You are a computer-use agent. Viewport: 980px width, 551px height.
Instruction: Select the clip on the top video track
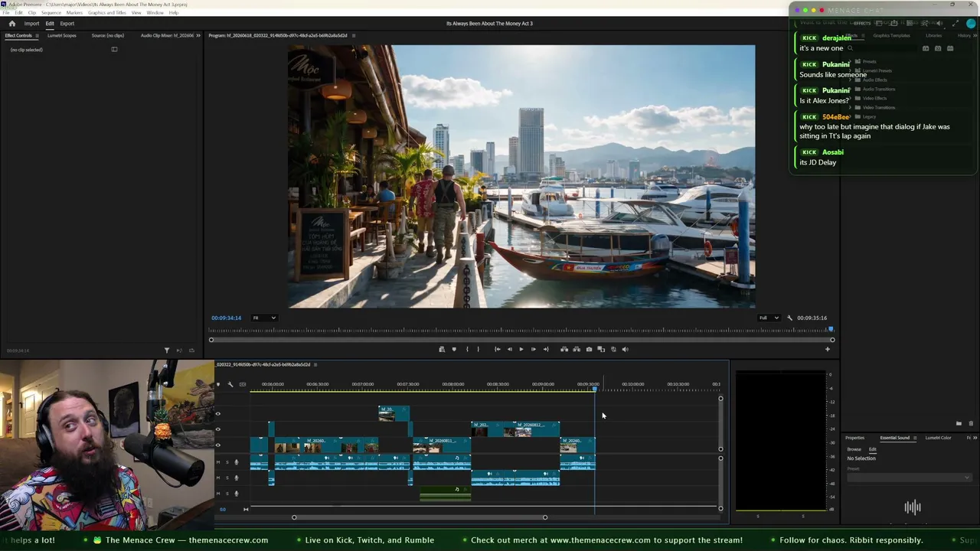click(394, 413)
